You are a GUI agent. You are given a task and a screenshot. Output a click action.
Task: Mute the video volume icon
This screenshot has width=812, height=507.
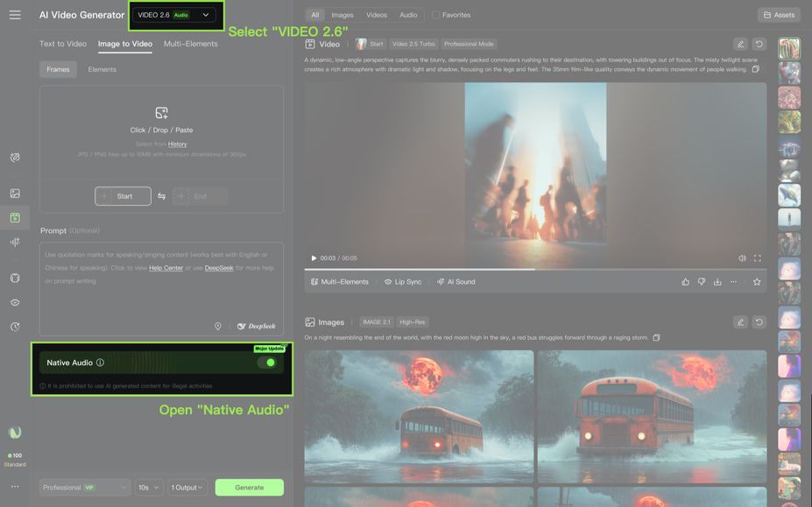tap(742, 258)
